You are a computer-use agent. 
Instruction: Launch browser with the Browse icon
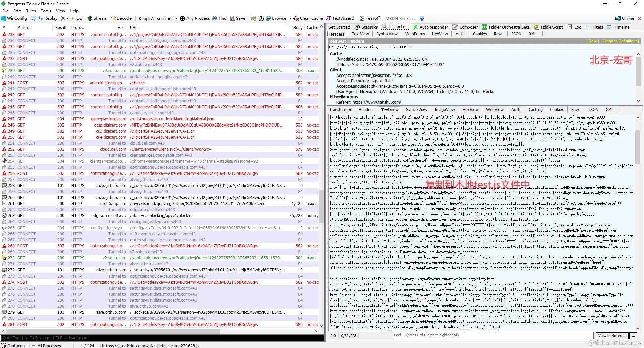(x=276, y=18)
